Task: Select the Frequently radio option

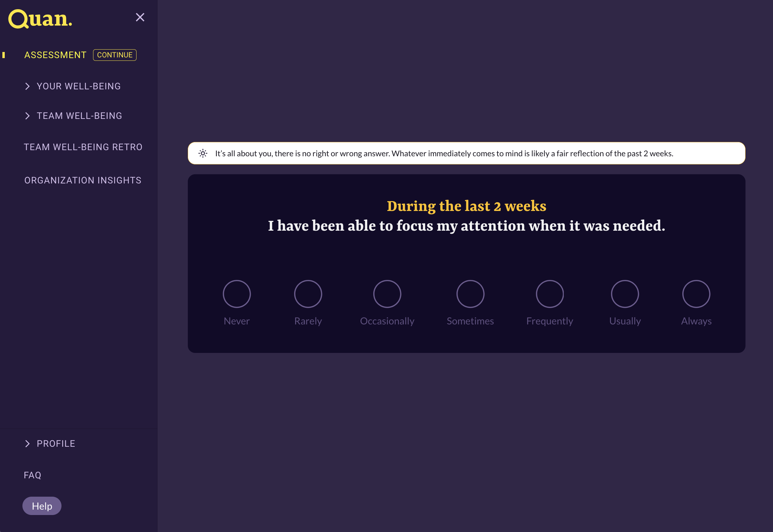Action: tap(550, 294)
